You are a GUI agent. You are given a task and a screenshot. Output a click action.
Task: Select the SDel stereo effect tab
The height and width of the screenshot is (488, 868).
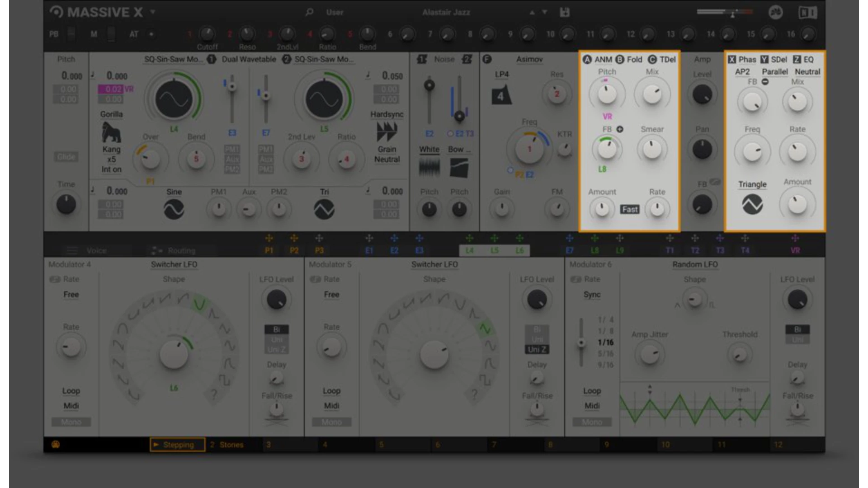click(x=774, y=59)
